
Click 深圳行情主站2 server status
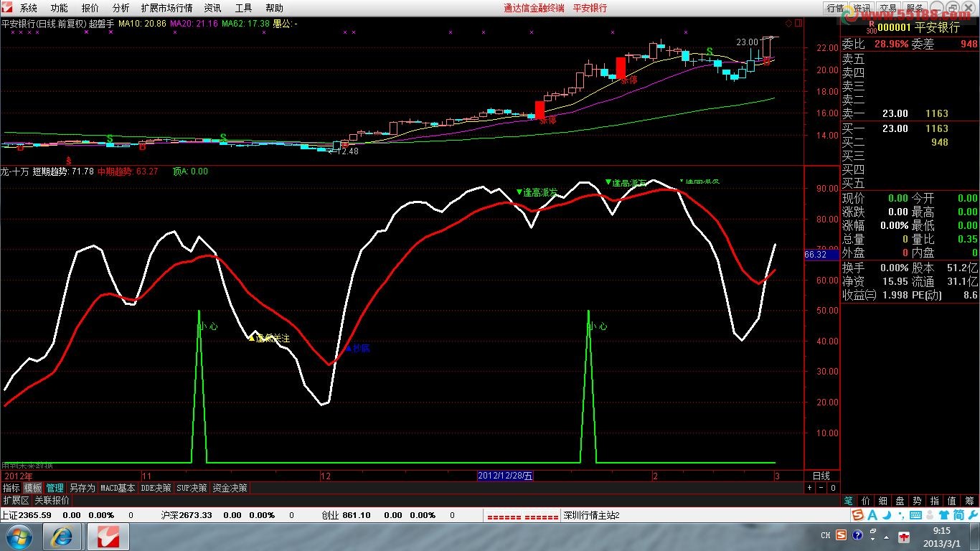(x=591, y=515)
